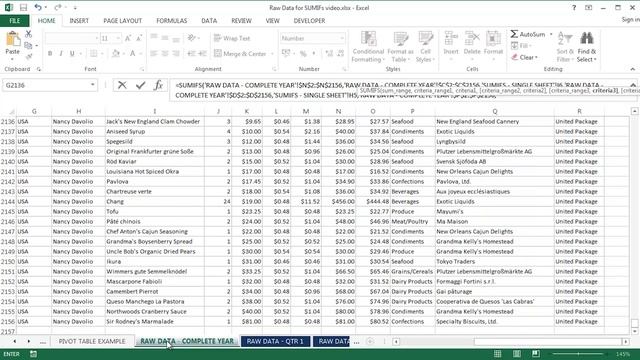This screenshot has width=640, height=360.
Task: Open the Font size dropdown
Action: click(118, 38)
